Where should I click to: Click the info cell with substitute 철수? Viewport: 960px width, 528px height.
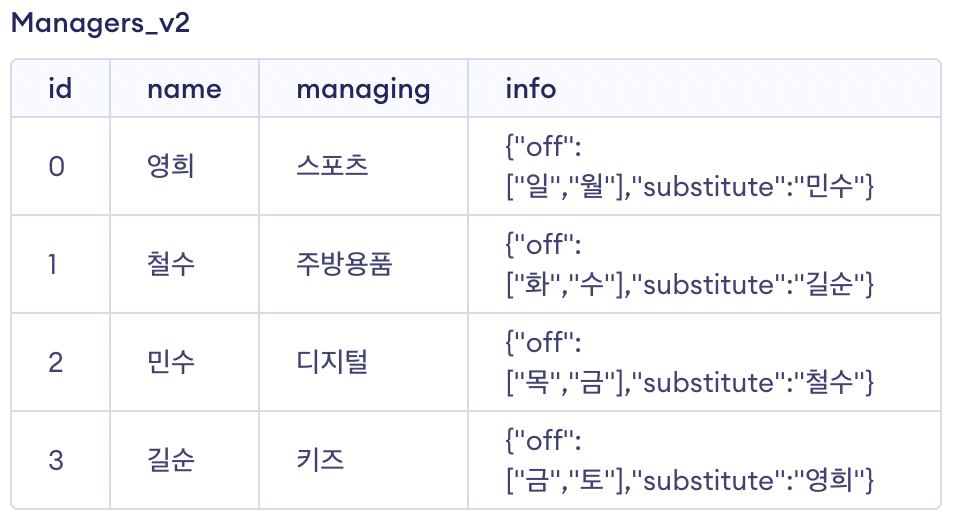[690, 362]
